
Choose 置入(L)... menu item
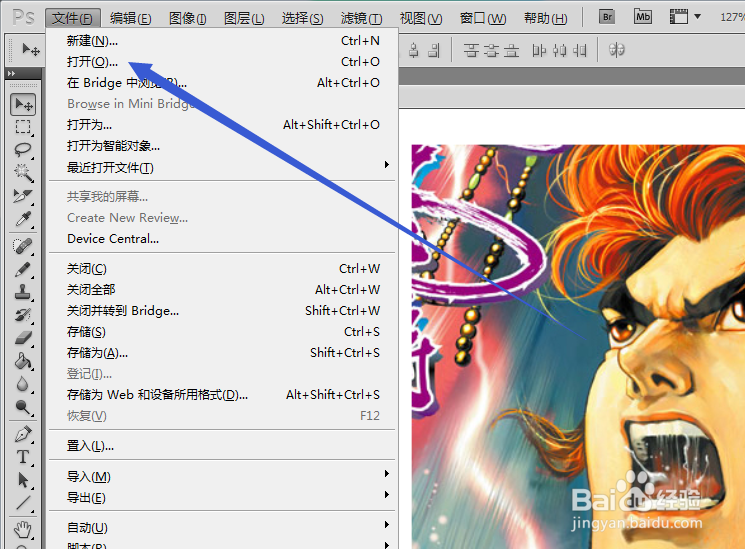tap(222, 446)
